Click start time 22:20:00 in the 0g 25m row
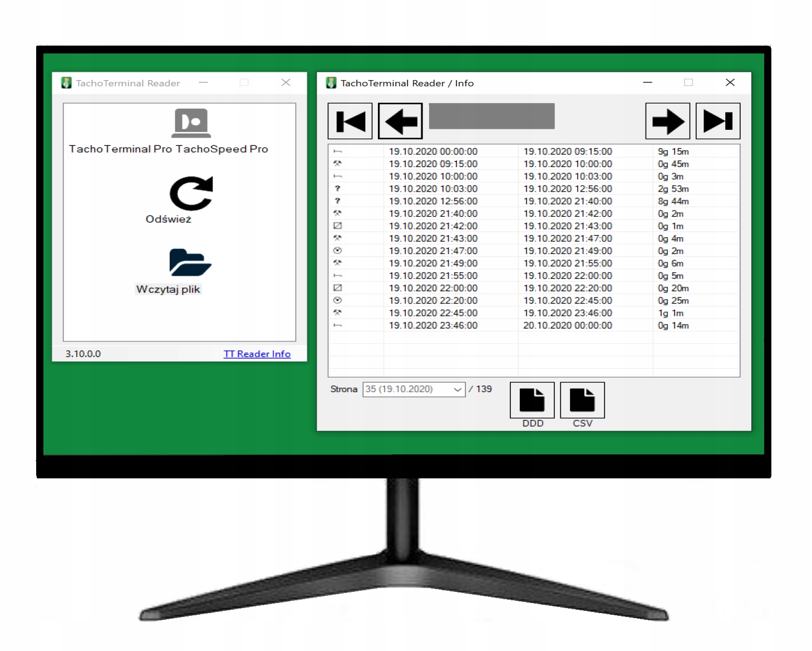This screenshot has width=812, height=651. (433, 300)
